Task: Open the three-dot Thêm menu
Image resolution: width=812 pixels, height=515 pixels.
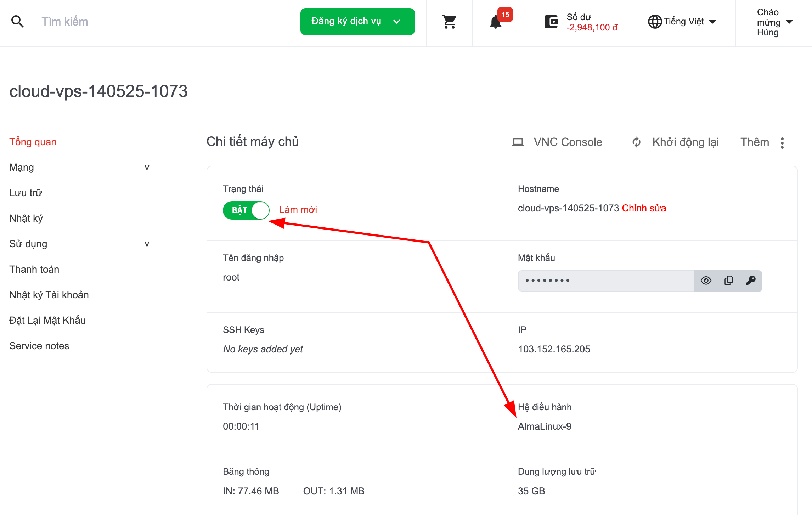Action: [x=782, y=143]
